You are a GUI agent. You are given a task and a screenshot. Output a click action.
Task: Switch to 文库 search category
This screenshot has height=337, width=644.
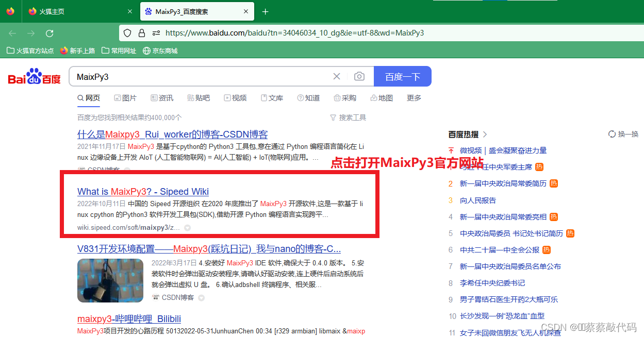click(x=272, y=98)
